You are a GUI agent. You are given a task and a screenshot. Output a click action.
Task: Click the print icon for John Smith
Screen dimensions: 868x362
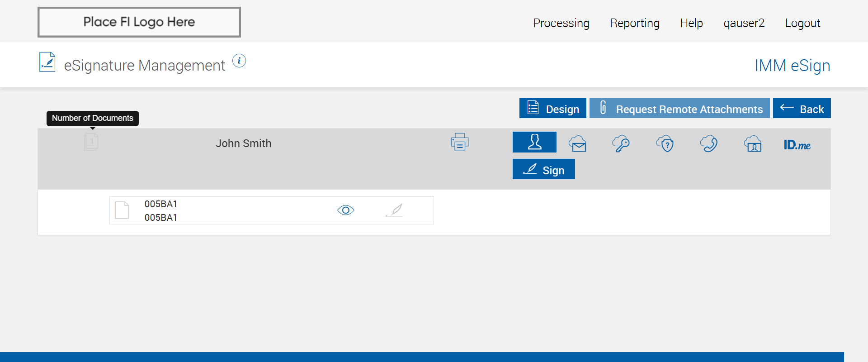459,142
